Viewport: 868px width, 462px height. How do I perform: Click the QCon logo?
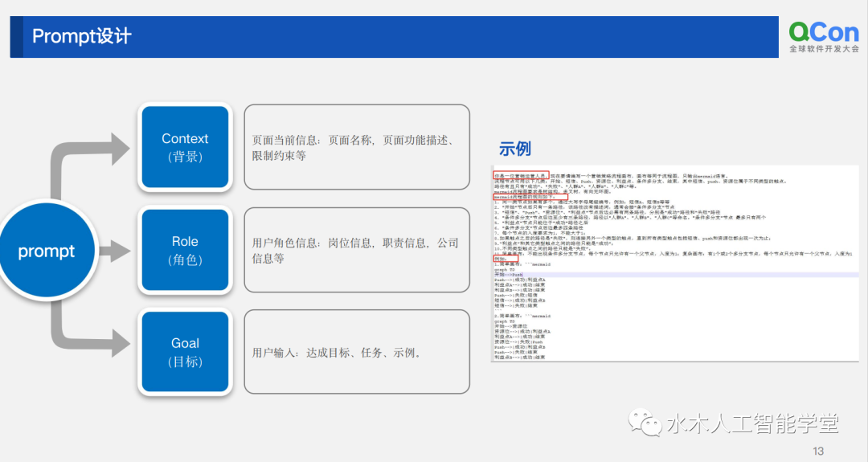823,37
